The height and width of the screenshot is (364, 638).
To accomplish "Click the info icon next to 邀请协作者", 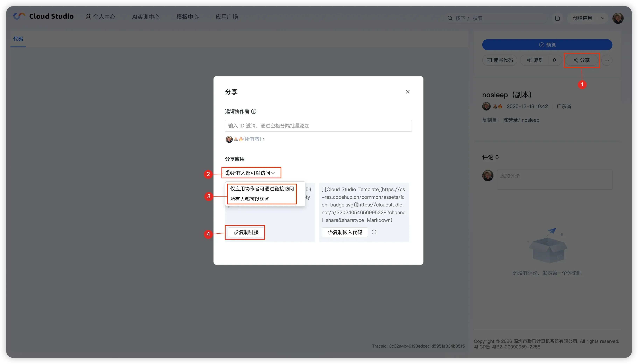I will pos(254,112).
